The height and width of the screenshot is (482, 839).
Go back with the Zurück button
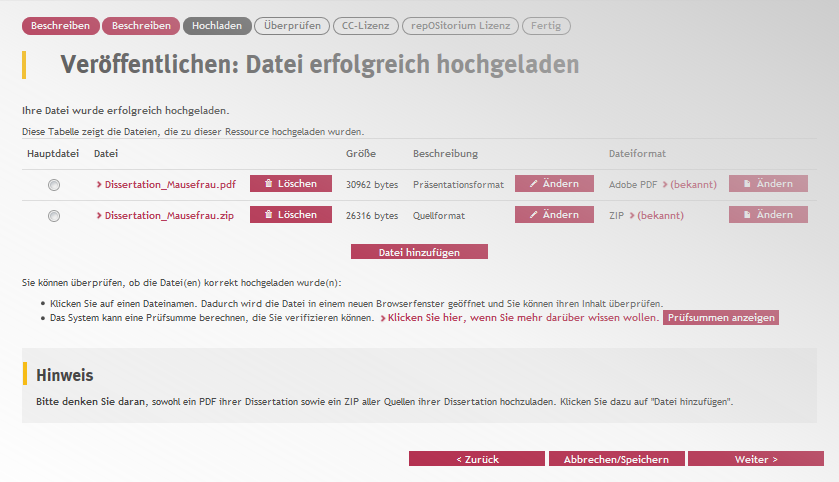click(x=477, y=459)
